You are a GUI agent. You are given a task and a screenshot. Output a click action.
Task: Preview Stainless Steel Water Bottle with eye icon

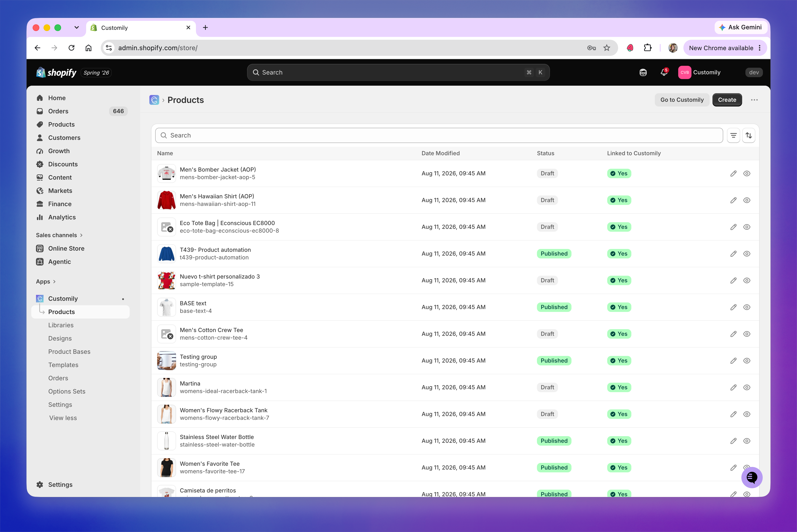click(x=747, y=441)
